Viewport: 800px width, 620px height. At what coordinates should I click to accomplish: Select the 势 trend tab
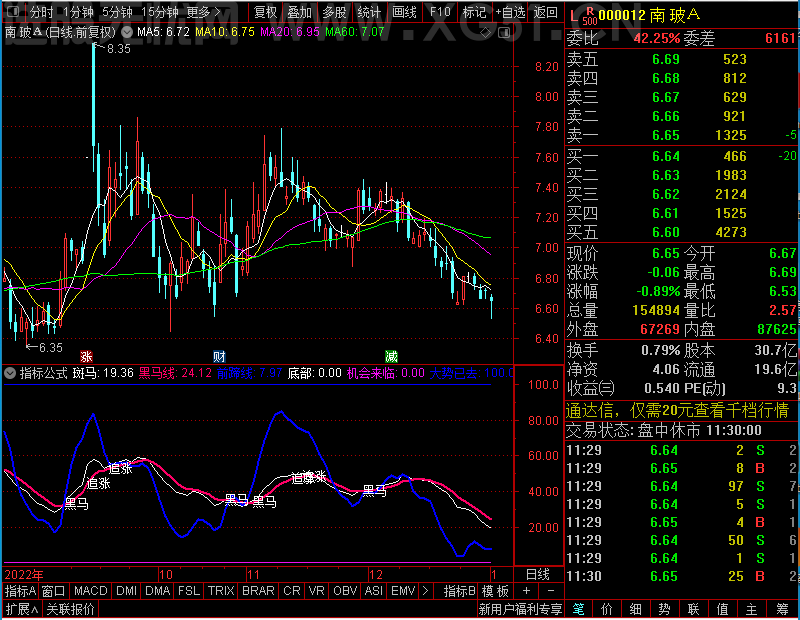pos(664,609)
